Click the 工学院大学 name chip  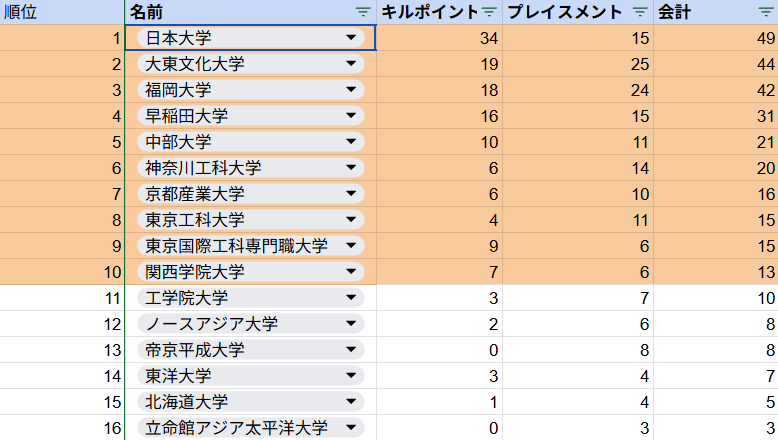[251, 298]
